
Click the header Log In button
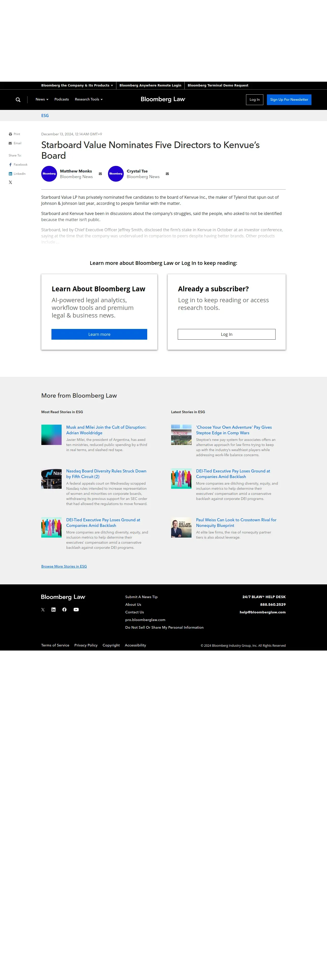pos(255,100)
